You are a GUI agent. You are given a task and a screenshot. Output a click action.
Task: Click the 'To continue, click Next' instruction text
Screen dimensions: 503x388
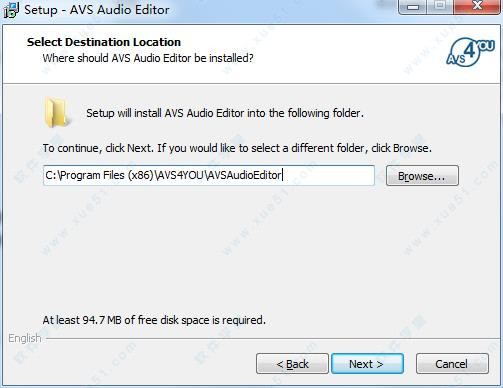(x=237, y=148)
